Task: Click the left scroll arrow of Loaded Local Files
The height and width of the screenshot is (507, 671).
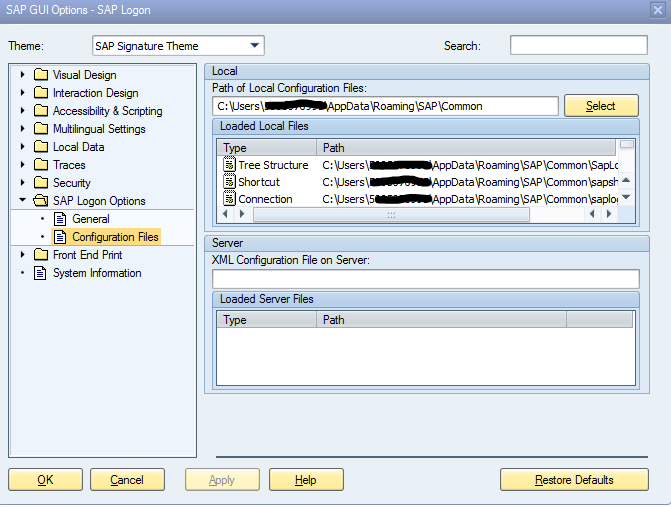Action: [225, 213]
